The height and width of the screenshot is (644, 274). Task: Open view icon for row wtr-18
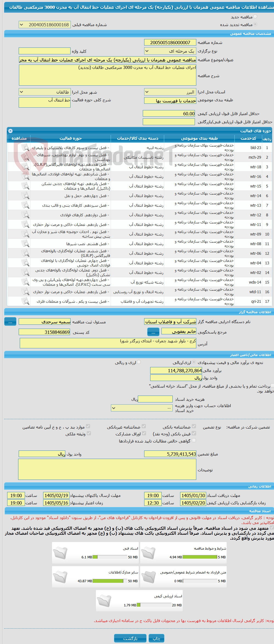[25, 167]
